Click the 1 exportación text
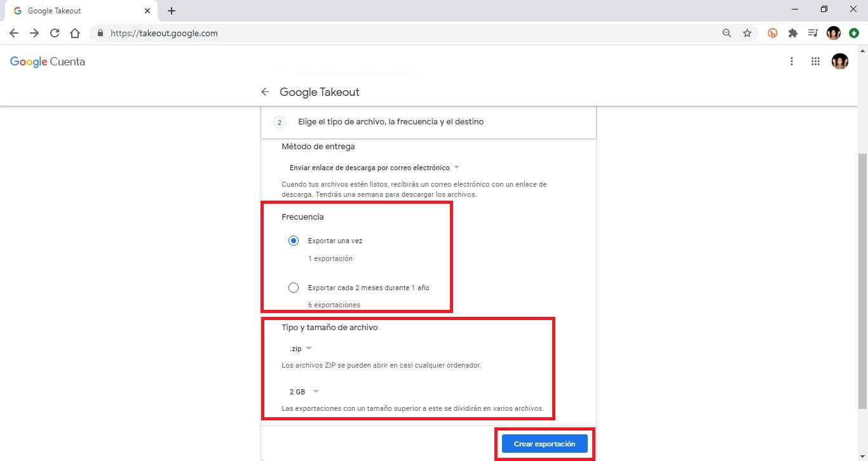Image resolution: width=868 pixels, height=461 pixels. point(330,258)
